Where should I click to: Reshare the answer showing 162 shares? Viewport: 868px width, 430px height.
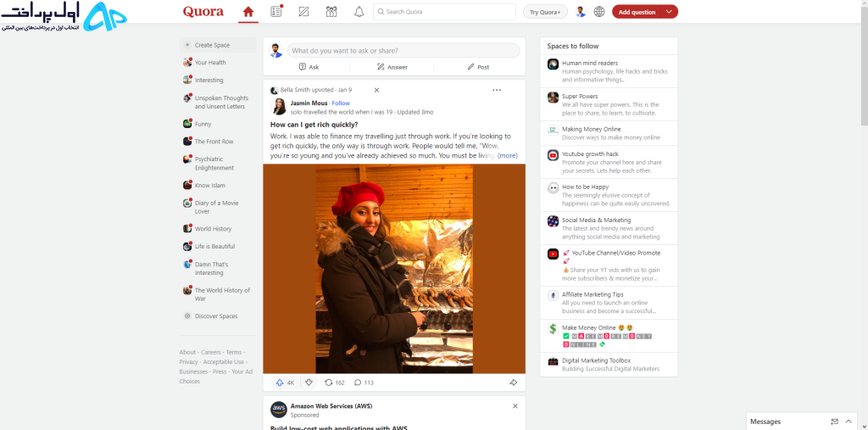[x=334, y=383]
